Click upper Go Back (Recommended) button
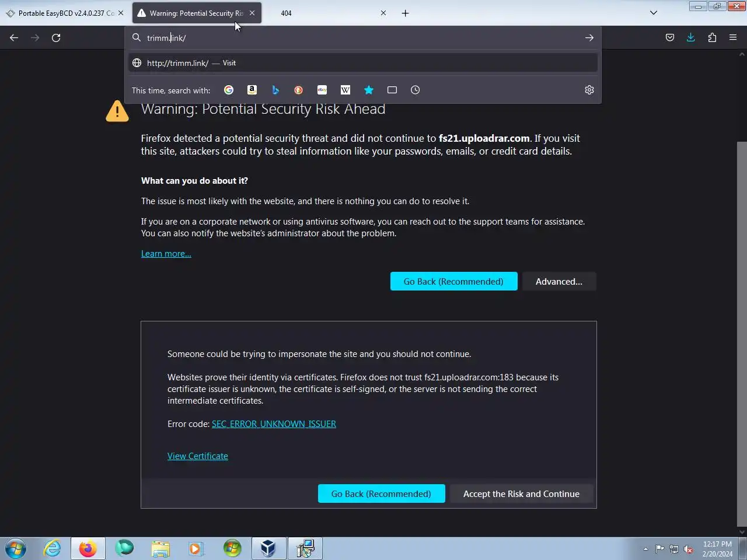This screenshot has height=560, width=747. click(453, 281)
